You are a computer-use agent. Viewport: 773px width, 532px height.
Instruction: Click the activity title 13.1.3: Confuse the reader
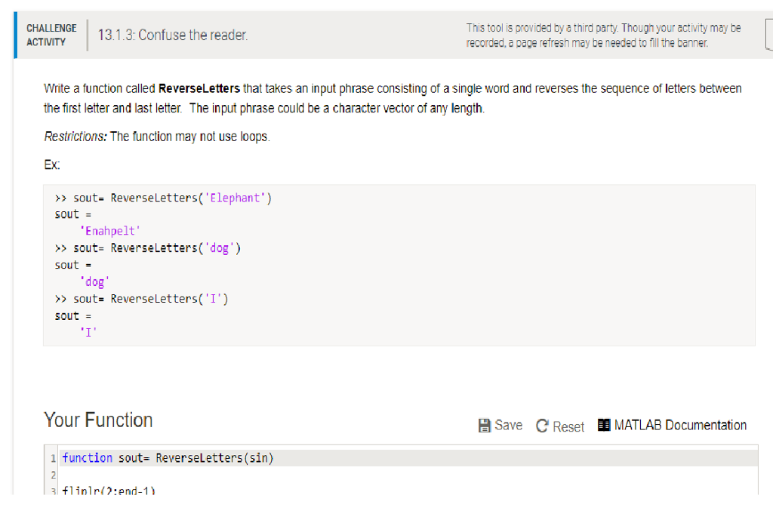point(172,35)
